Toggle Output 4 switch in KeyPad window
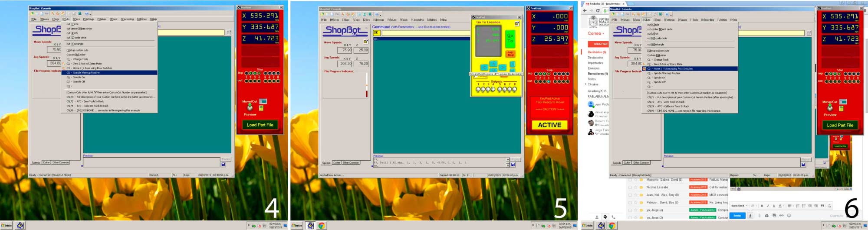 (x=493, y=90)
